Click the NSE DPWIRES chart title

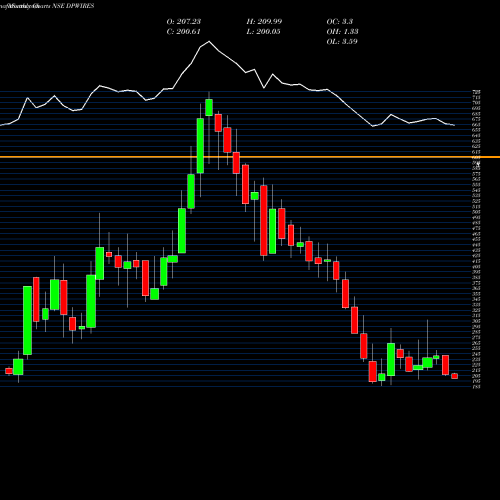point(73,6)
